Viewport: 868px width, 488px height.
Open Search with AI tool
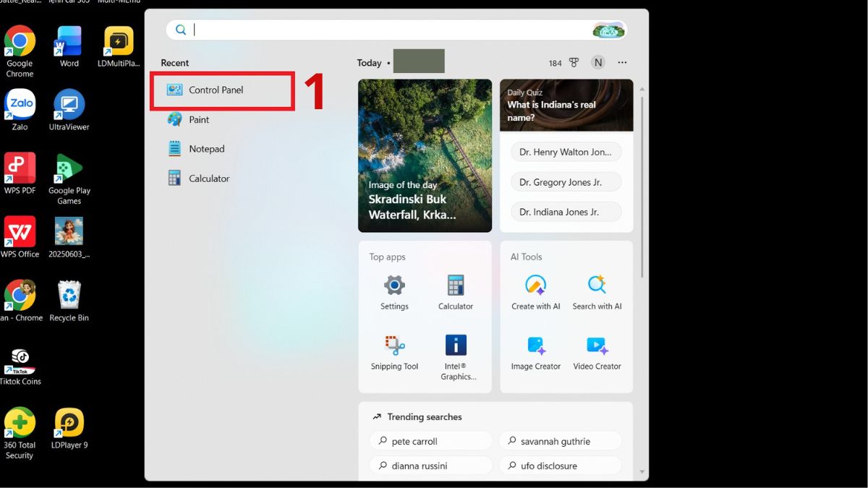pos(597,292)
